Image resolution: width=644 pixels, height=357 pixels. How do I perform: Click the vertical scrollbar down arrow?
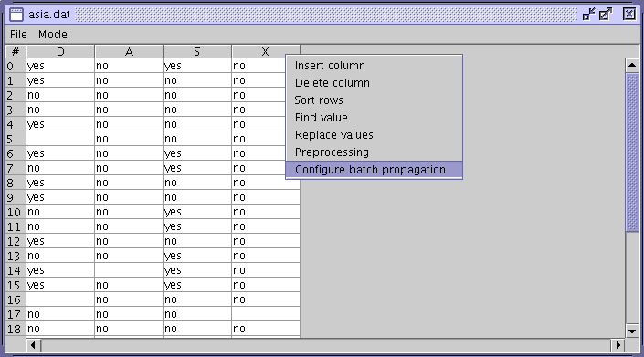(x=632, y=331)
